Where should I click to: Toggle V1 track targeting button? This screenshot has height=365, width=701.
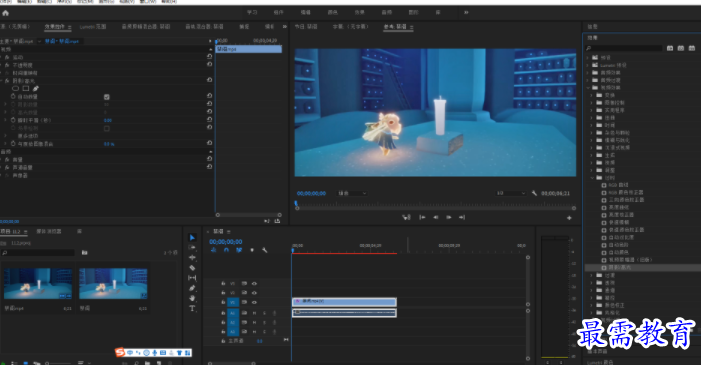(x=232, y=302)
